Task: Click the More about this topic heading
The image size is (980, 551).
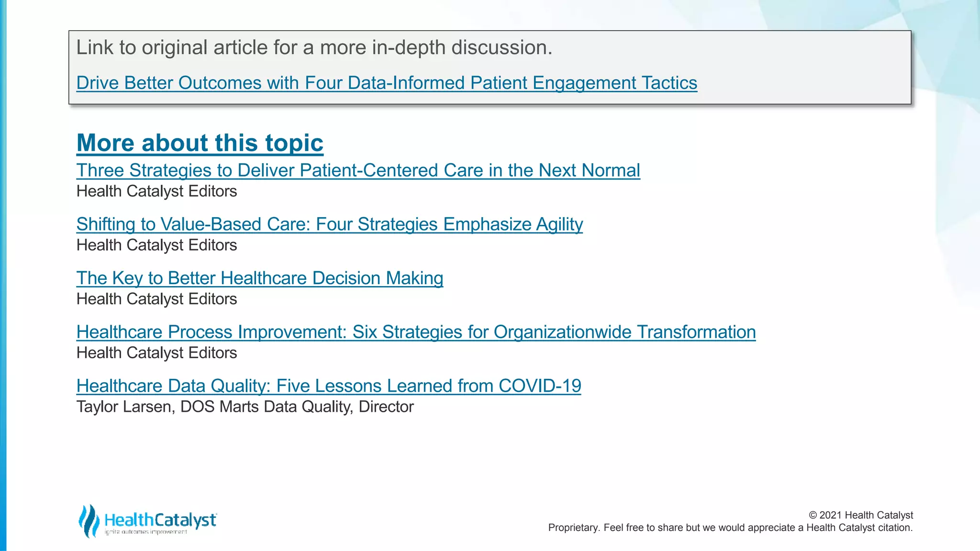Action: [x=200, y=143]
